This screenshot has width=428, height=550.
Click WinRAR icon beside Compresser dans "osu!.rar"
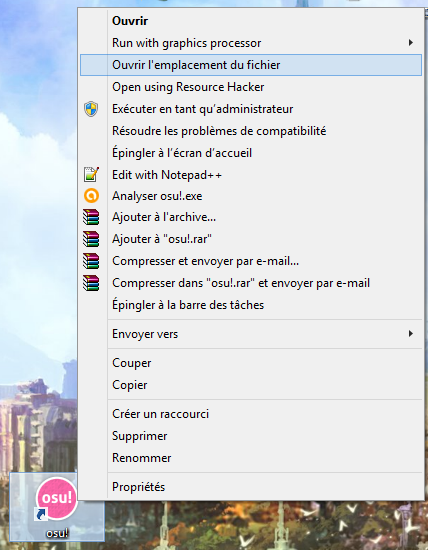point(91,283)
